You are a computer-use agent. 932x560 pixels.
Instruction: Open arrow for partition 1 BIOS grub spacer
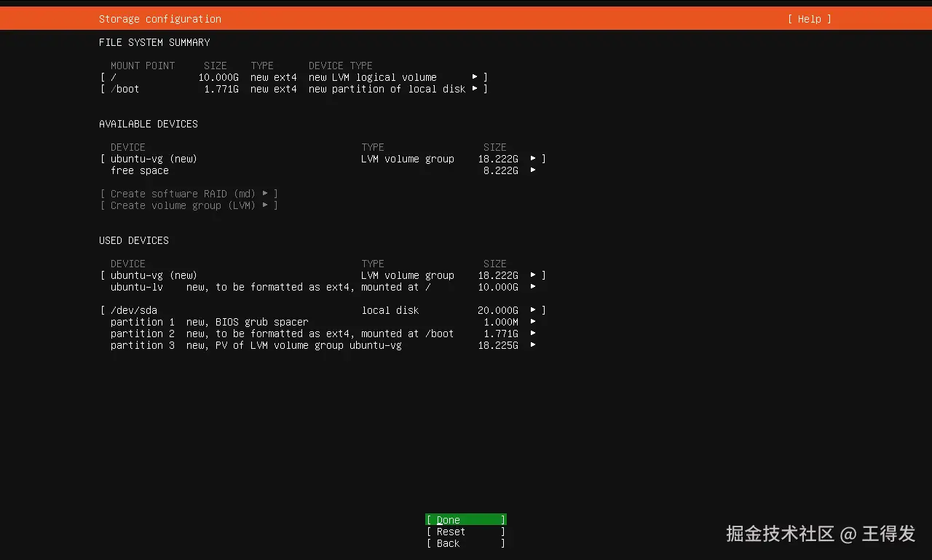click(x=533, y=322)
